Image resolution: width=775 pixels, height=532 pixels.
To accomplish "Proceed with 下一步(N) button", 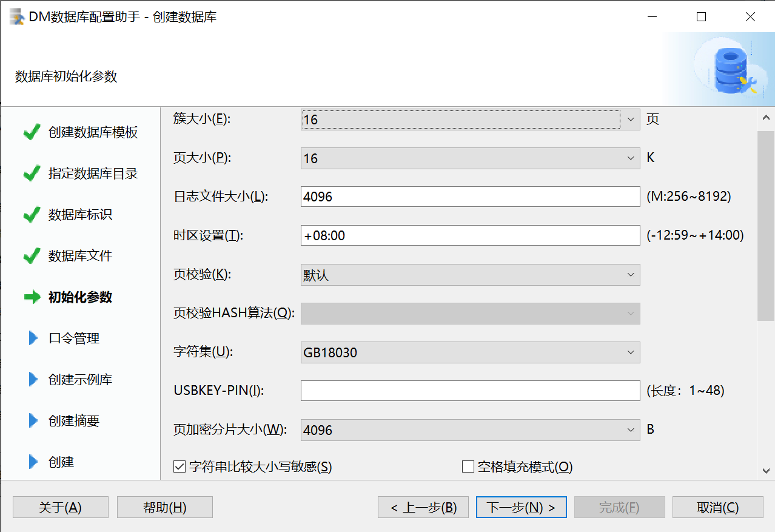I will (x=522, y=507).
